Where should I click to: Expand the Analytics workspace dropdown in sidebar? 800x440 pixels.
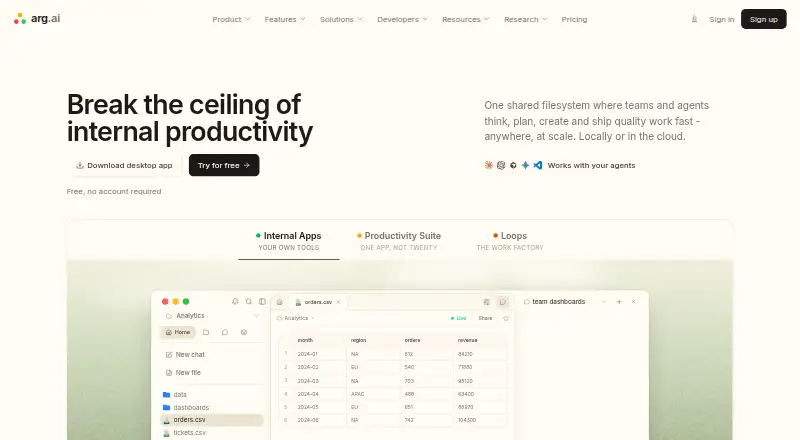(x=256, y=316)
